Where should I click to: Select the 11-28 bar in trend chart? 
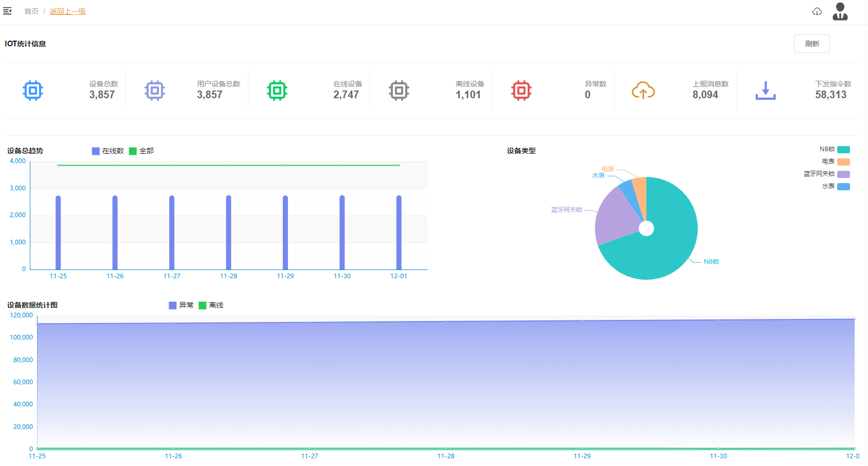228,232
